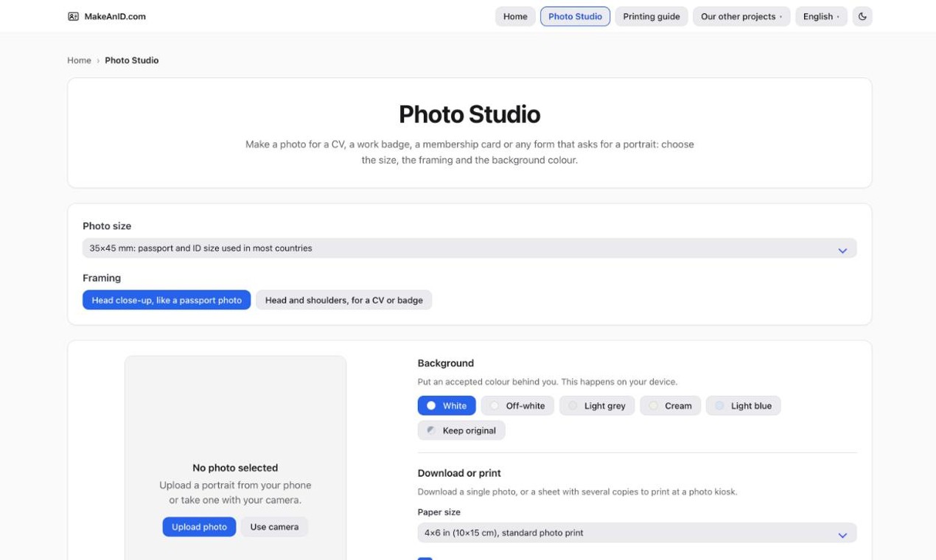Image resolution: width=936 pixels, height=560 pixels.
Task: Click the Background section heading
Action: (x=446, y=363)
